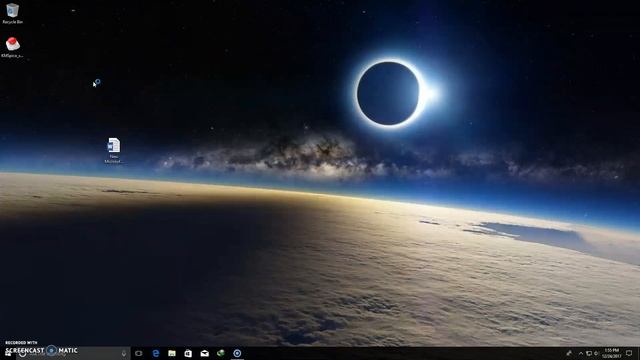Screen dimensions: 640x360
Task: Open the Windows Start menu
Action: point(8,353)
